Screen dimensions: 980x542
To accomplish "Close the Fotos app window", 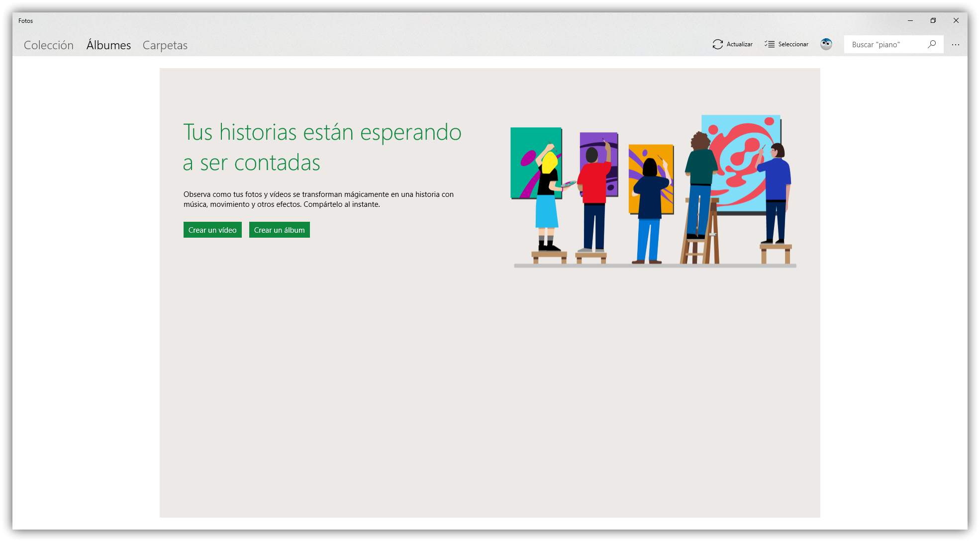I will point(956,20).
